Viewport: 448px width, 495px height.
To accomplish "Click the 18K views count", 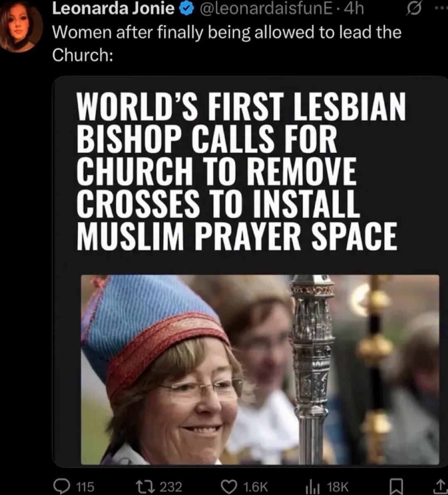I will tap(338, 486).
